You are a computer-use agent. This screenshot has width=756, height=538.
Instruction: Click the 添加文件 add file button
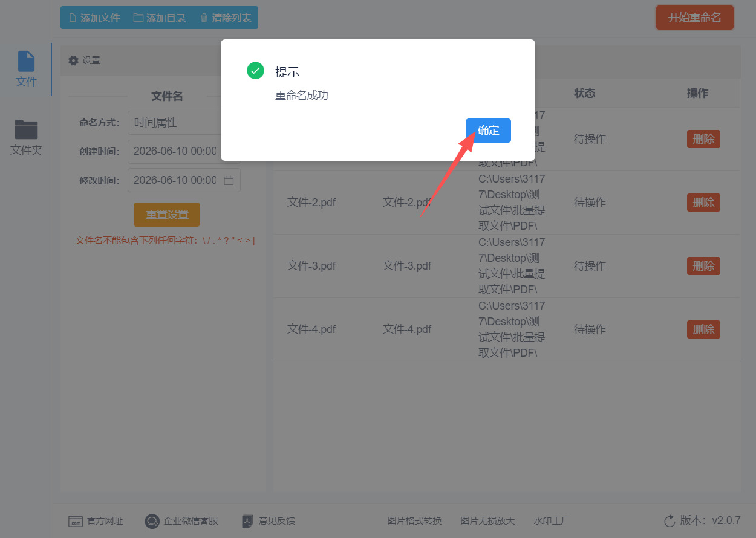point(94,18)
